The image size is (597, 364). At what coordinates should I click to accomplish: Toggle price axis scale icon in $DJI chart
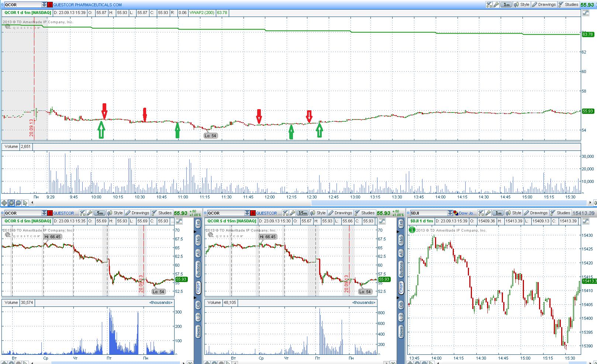586,221
